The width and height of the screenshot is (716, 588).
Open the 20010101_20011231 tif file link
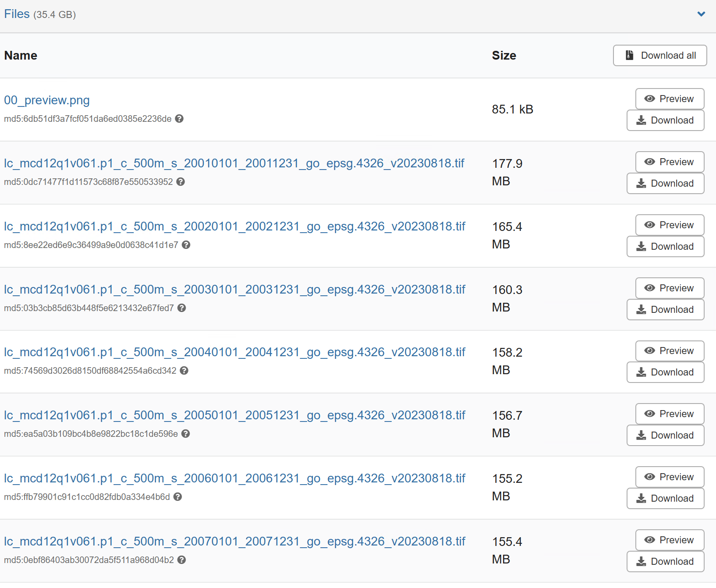coord(234,163)
